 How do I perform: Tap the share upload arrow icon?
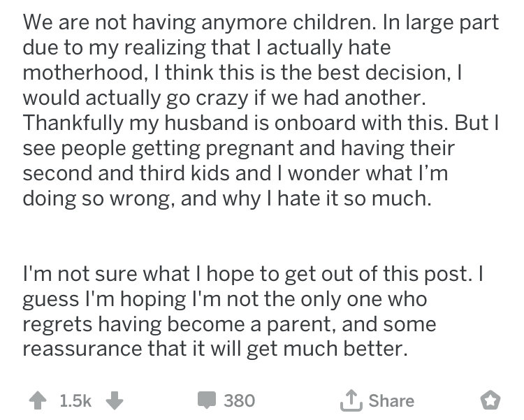point(351,400)
